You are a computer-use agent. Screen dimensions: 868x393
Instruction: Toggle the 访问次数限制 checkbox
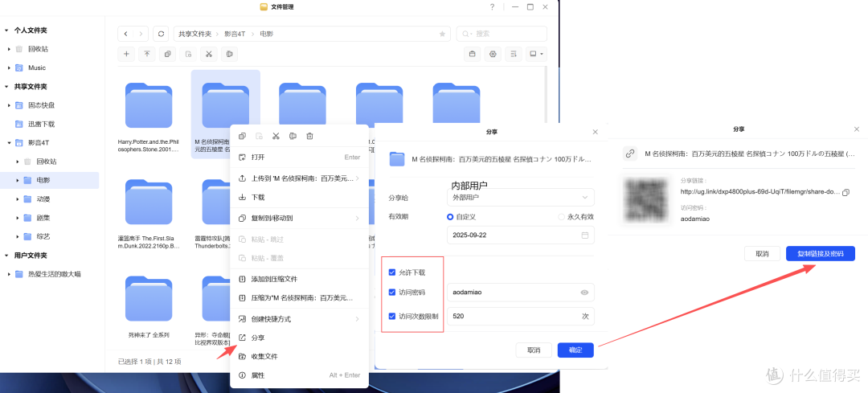pos(392,317)
